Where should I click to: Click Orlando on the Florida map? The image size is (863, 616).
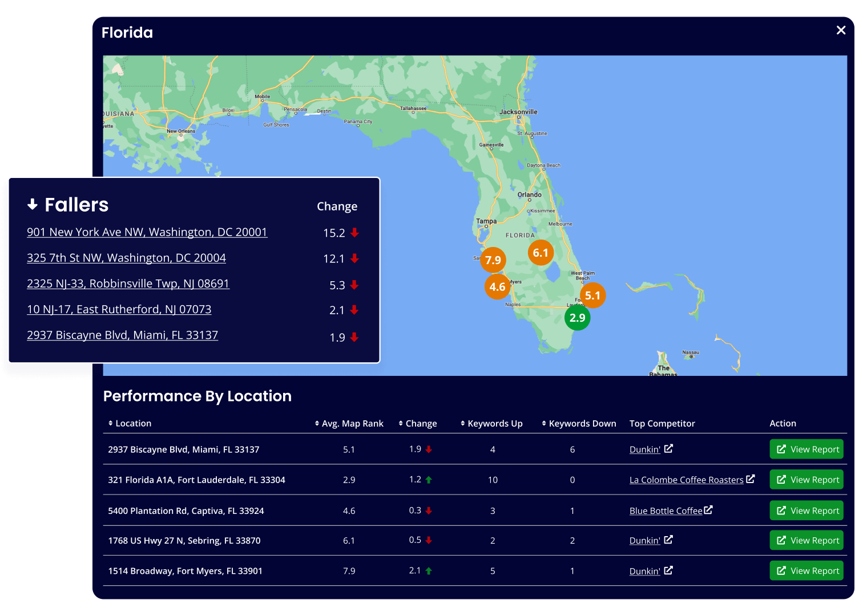(529, 195)
